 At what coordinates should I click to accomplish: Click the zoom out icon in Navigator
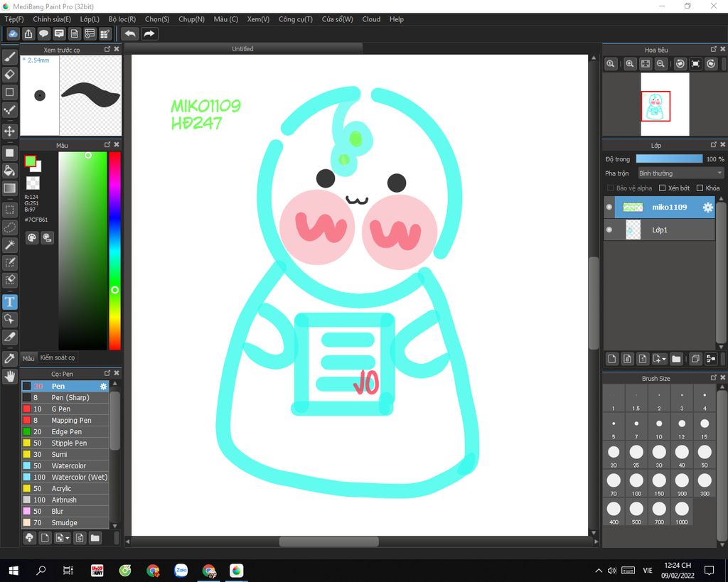660,64
